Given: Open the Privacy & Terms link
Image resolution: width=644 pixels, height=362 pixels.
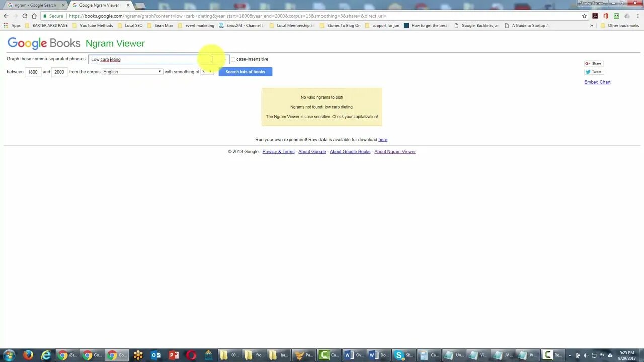Looking at the screenshot, I should click(x=278, y=152).
